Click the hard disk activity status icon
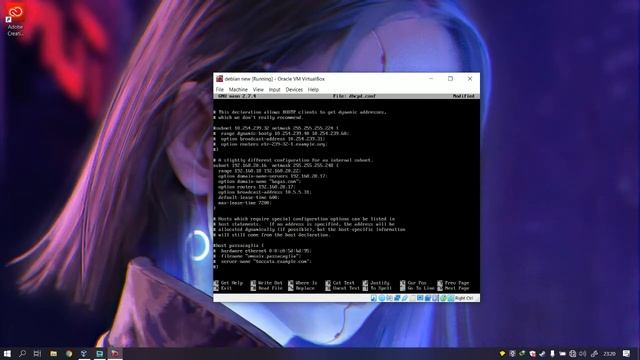Screen dimensions: 640x360 point(374,298)
